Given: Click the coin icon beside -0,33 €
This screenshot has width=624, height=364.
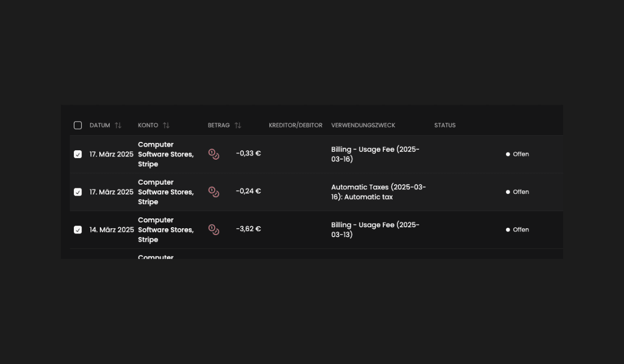Looking at the screenshot, I should click(214, 154).
